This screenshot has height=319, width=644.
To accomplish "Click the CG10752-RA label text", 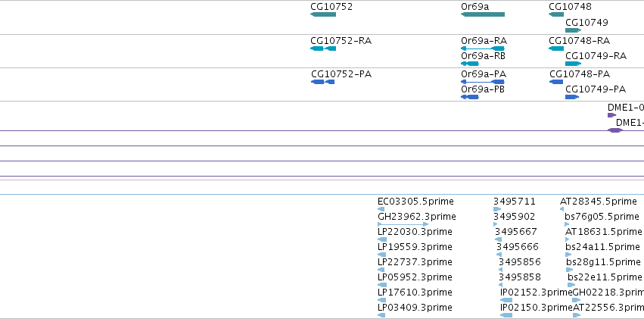I will [x=341, y=41].
